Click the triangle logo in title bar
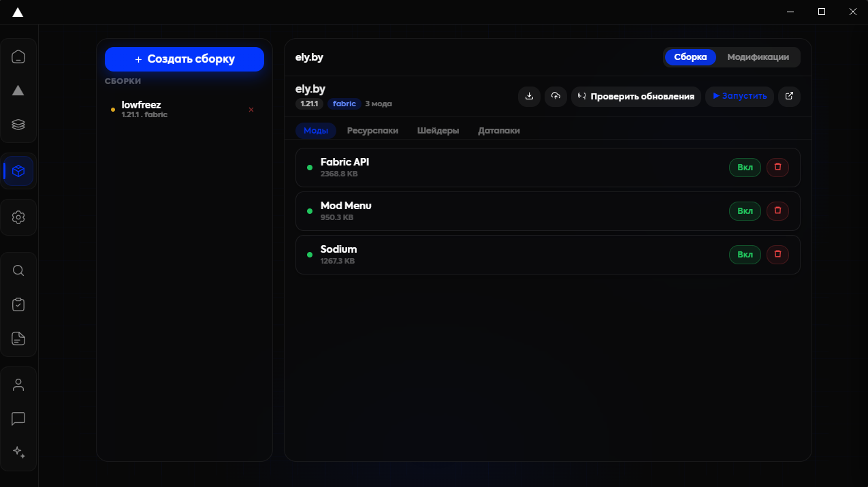Viewport: 868px width, 487px height. 18,12
